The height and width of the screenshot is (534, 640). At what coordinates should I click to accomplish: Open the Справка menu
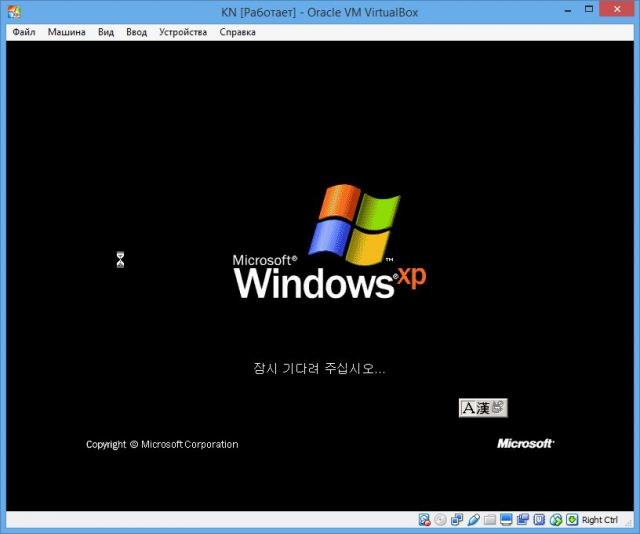coord(238,32)
